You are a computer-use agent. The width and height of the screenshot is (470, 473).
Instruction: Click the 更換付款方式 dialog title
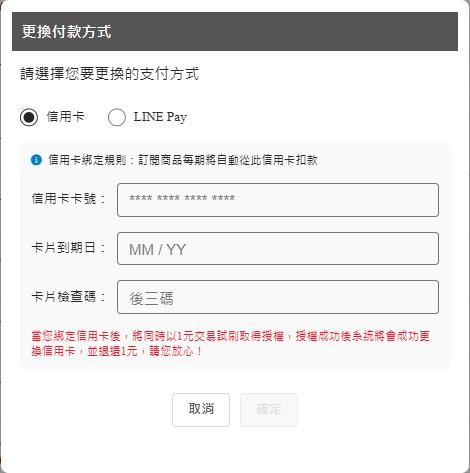click(66, 32)
